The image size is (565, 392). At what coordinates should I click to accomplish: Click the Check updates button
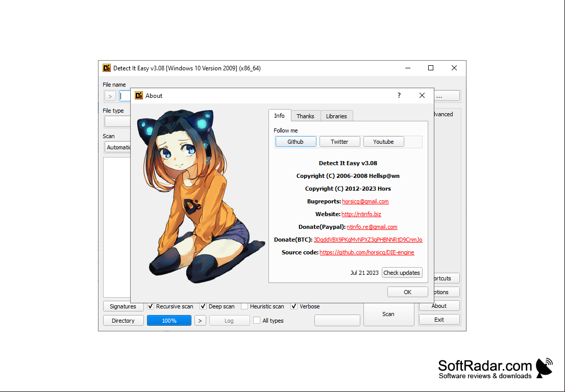pyautogui.click(x=402, y=273)
